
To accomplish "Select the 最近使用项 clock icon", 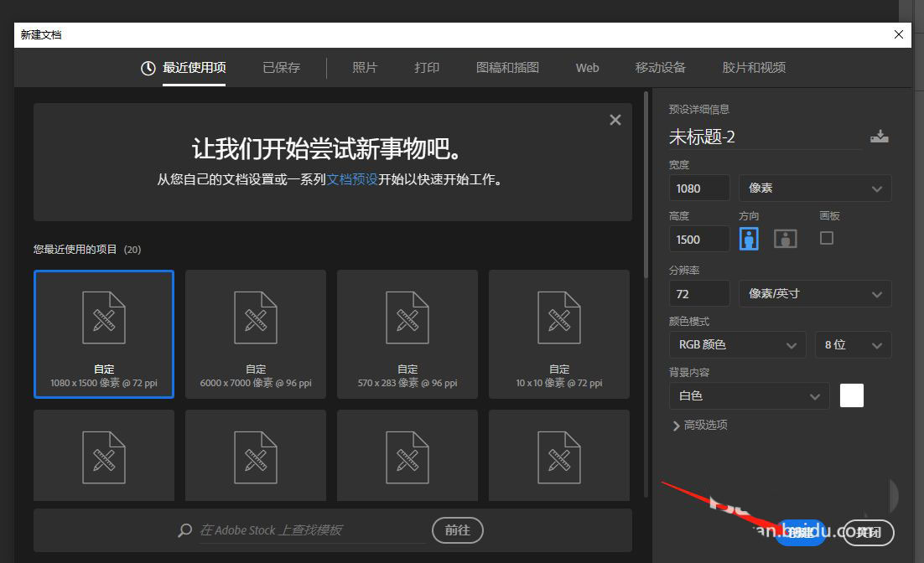I will [x=148, y=68].
